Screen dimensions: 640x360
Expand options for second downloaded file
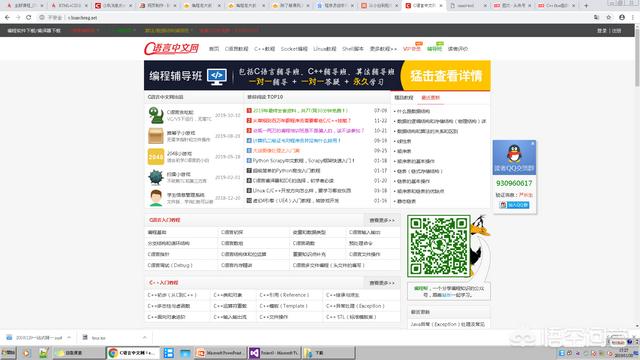click(x=144, y=338)
